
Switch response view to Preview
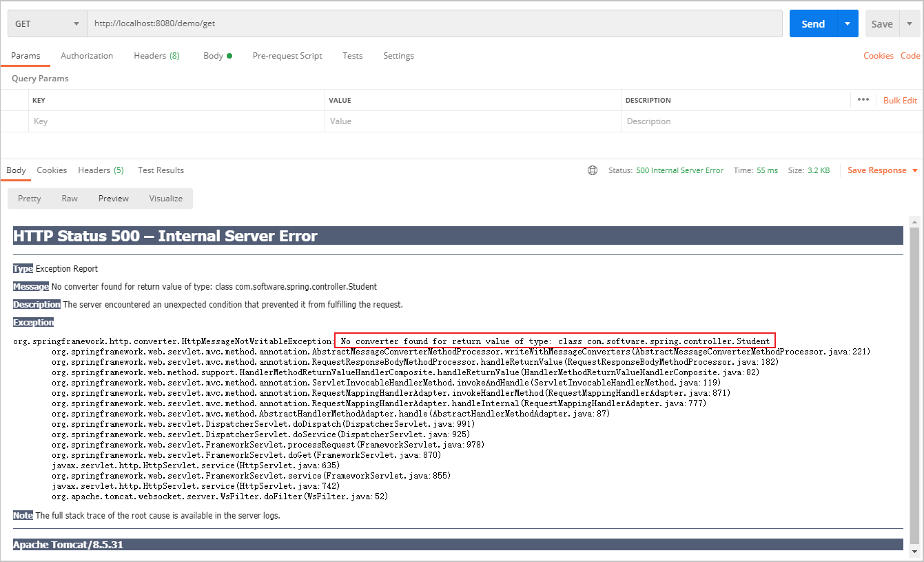pos(113,199)
